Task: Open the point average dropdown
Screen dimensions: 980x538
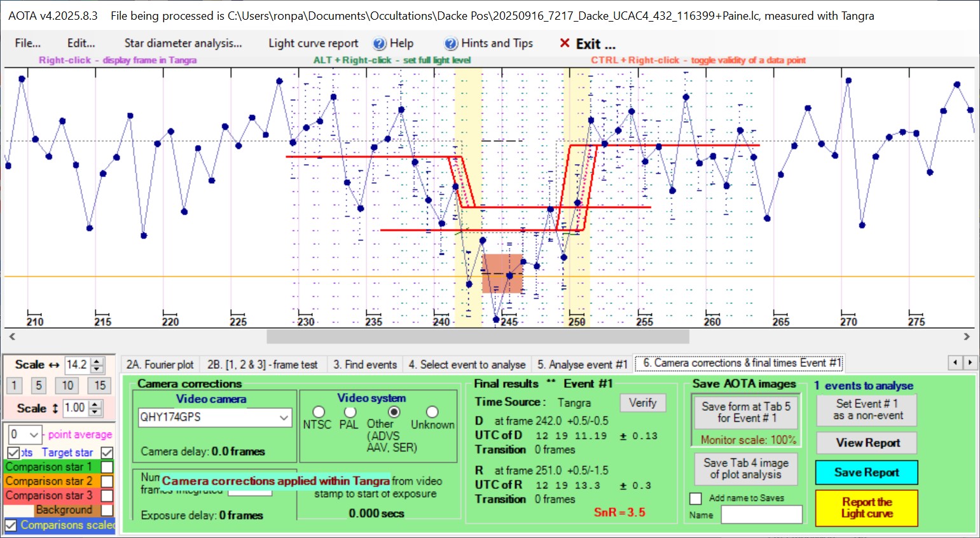Action: (34, 434)
